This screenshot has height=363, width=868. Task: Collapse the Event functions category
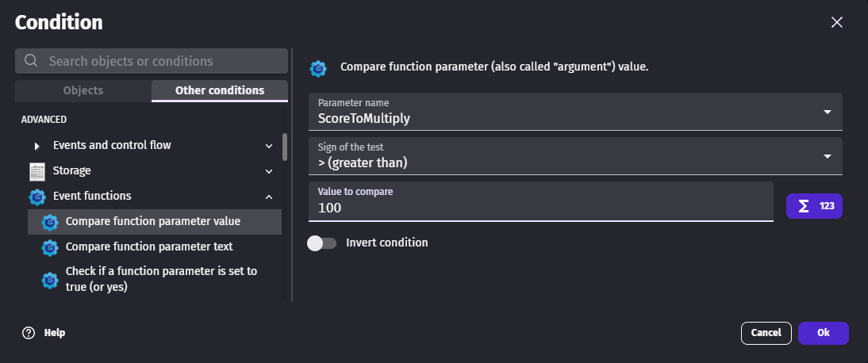click(269, 197)
